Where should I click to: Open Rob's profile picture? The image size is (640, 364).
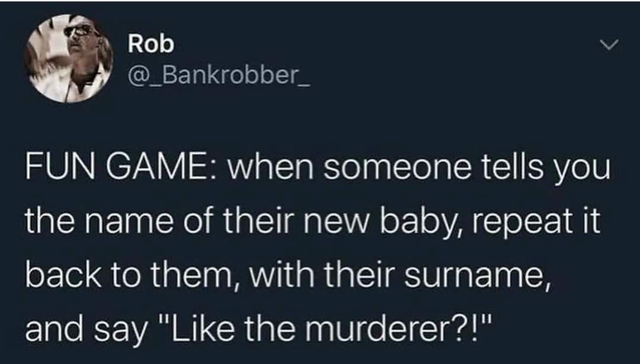point(68,58)
